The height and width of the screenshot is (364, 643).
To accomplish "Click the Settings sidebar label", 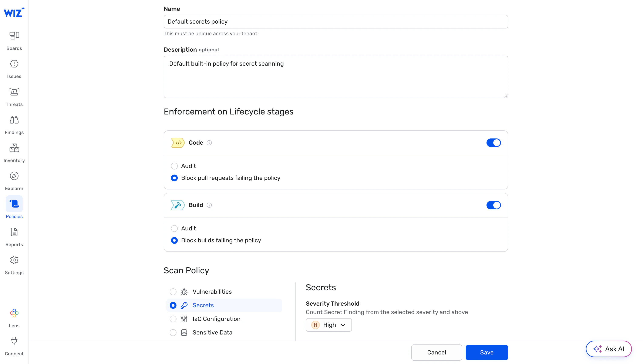I will 14,272.
